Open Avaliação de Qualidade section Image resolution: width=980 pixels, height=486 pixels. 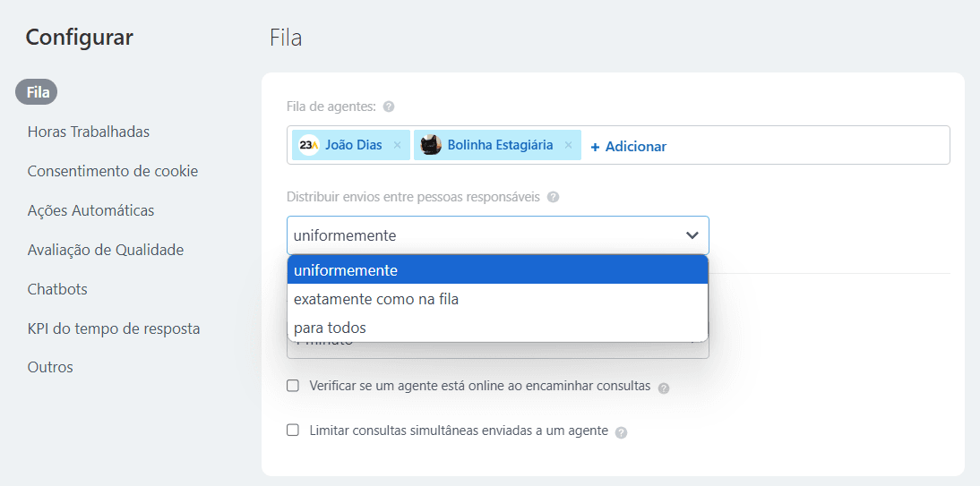[x=106, y=250]
